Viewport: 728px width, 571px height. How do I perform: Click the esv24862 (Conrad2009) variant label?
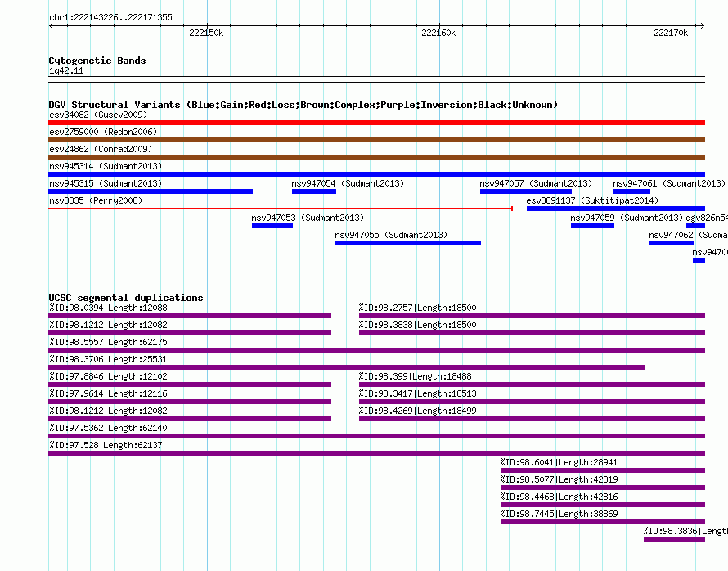click(101, 149)
